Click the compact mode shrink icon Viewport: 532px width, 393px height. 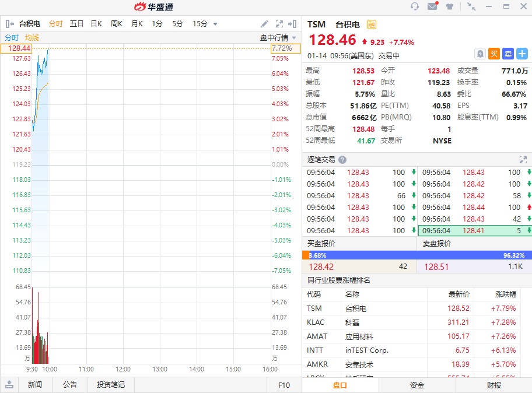coord(471,6)
